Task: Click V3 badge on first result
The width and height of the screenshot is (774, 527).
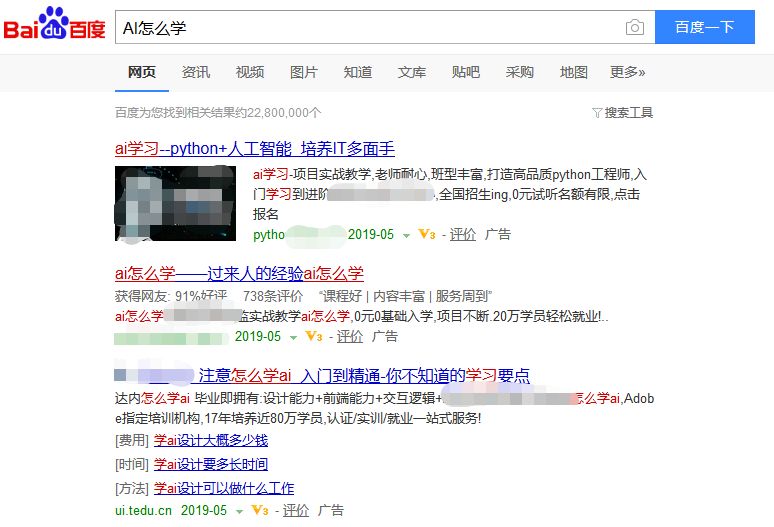Action: tap(426, 234)
